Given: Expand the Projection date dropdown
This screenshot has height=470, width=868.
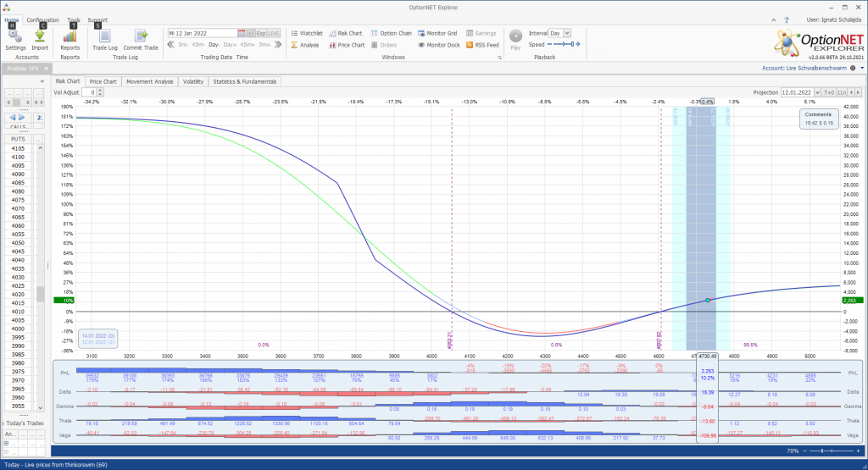Looking at the screenshot, I should pyautogui.click(x=816, y=91).
